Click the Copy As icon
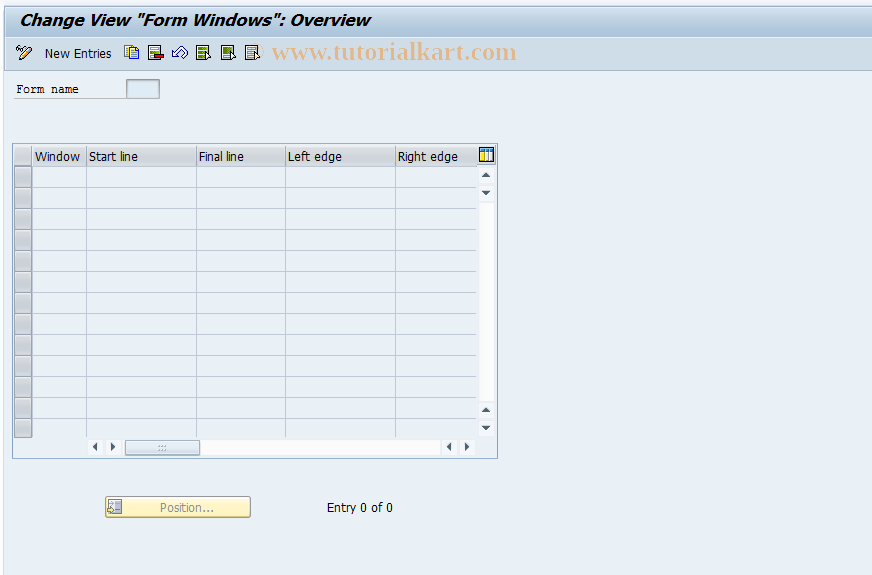 [x=132, y=53]
